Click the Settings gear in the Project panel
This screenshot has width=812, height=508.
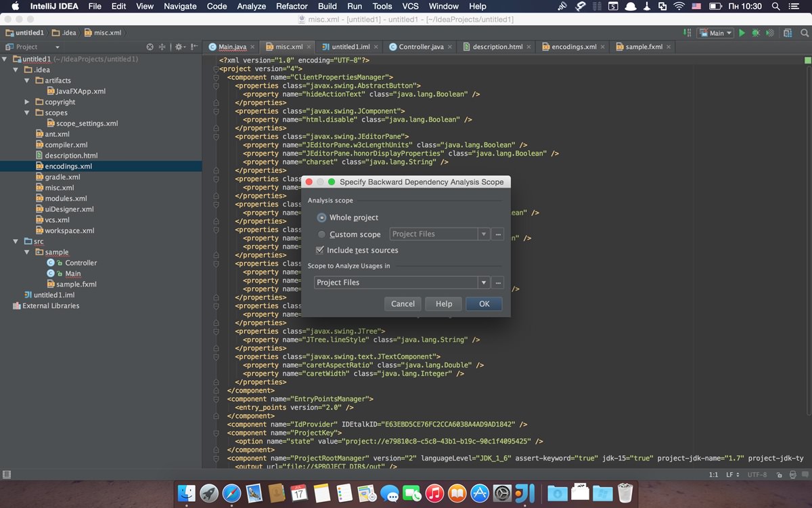pos(179,47)
